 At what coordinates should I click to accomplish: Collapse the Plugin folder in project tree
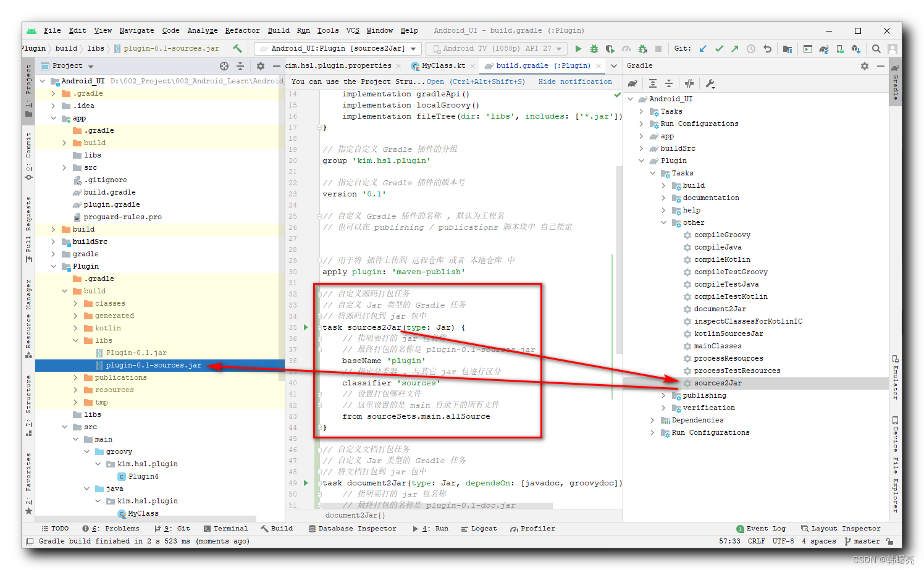[54, 266]
